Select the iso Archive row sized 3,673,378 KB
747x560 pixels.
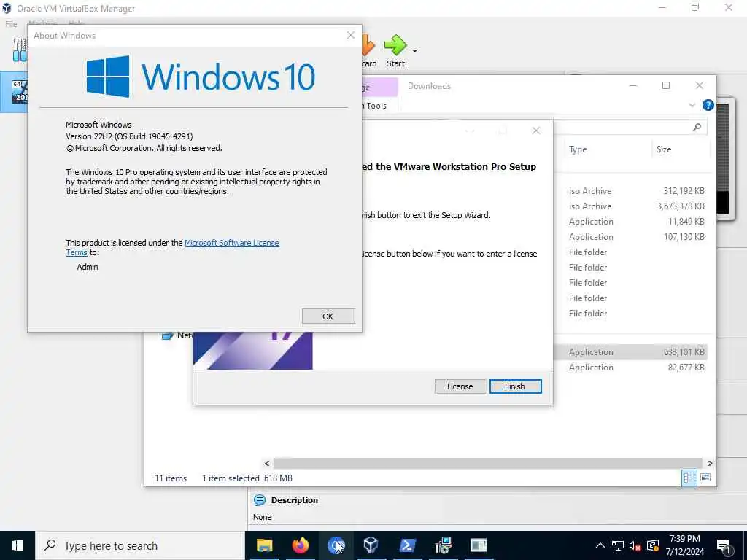coord(631,206)
